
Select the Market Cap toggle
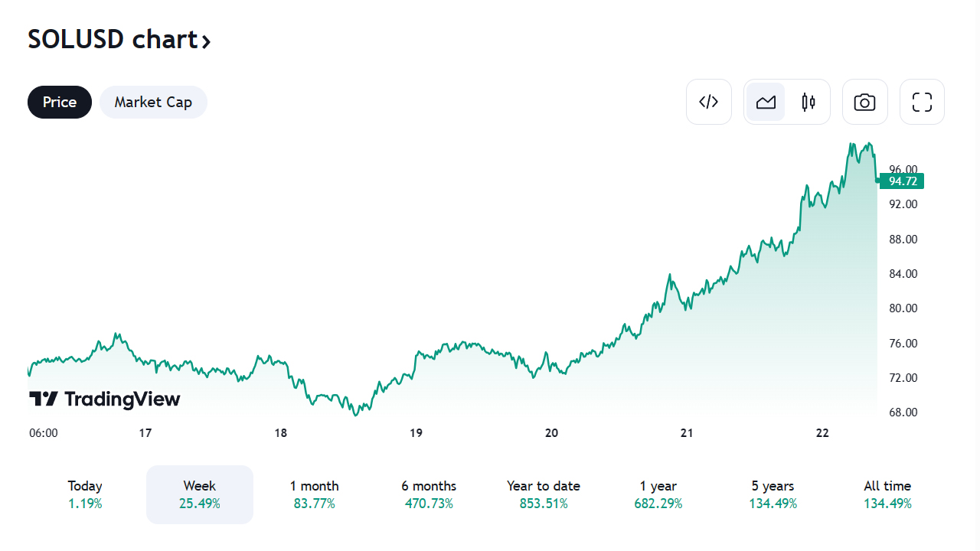tap(153, 102)
